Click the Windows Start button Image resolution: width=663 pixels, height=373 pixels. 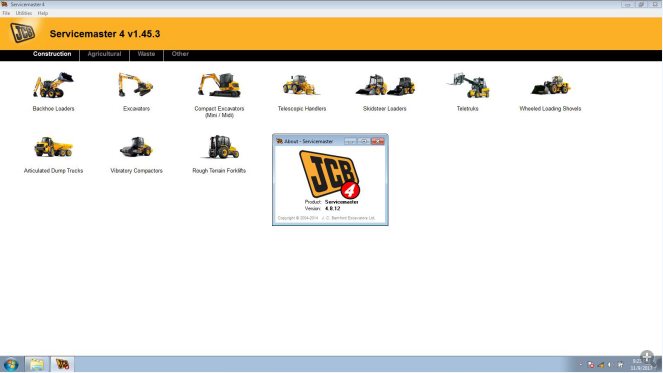coord(11,365)
